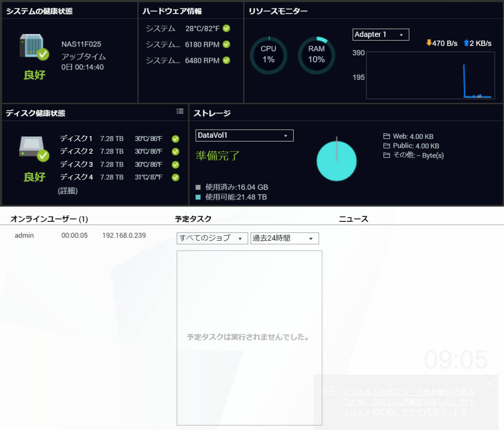The width and height of the screenshot is (504, 430).
Task: Open the DataVol1 volume dropdown
Action: coord(244,135)
